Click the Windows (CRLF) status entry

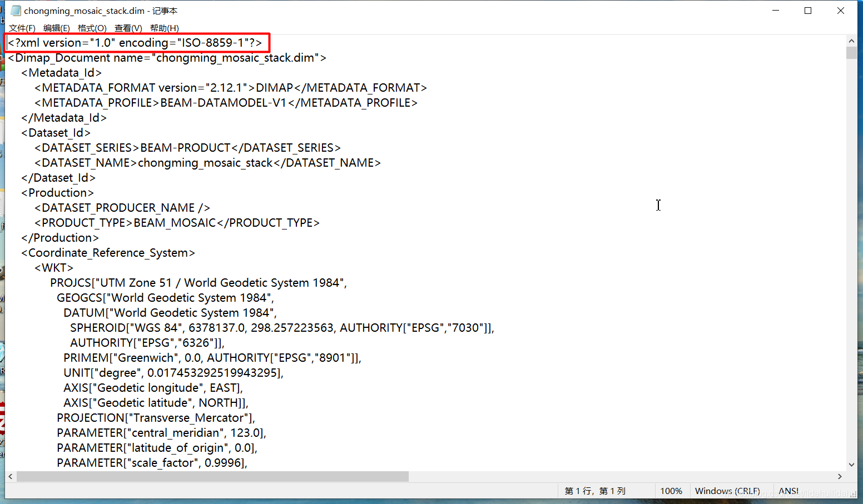click(x=727, y=491)
